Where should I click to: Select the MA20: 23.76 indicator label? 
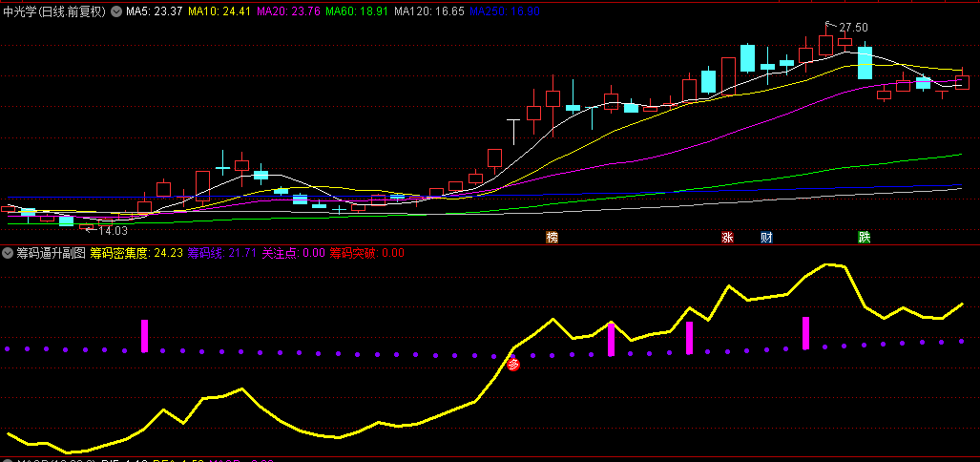tap(288, 11)
